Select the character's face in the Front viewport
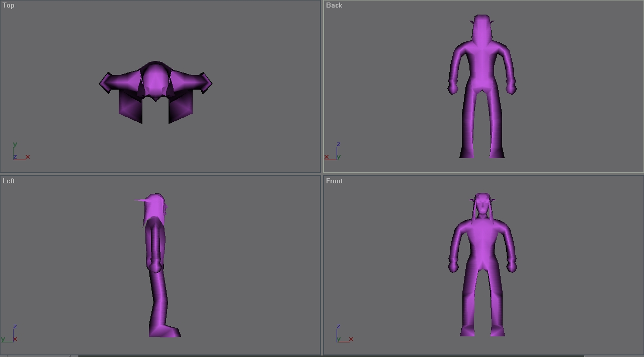644x357 pixels. [x=482, y=204]
